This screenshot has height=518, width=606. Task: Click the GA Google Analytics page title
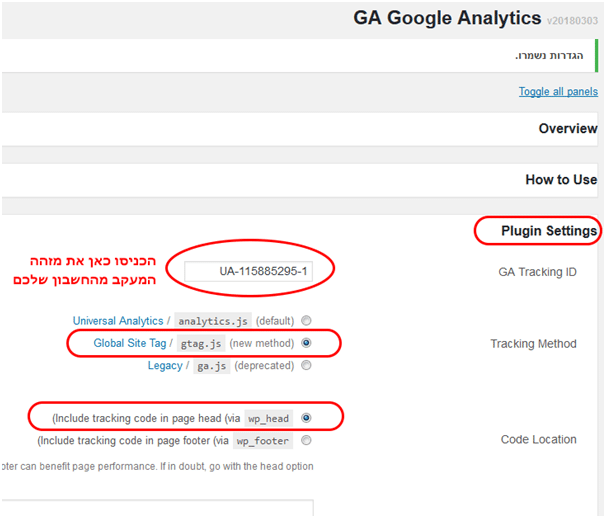[x=447, y=18]
